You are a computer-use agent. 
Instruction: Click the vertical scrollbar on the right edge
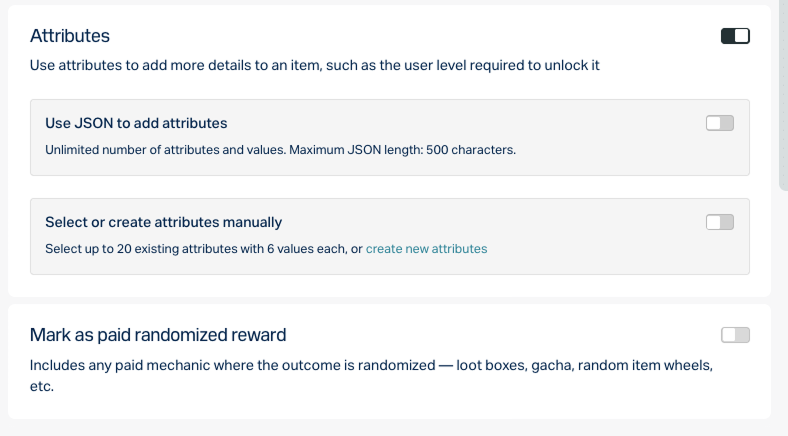783,95
